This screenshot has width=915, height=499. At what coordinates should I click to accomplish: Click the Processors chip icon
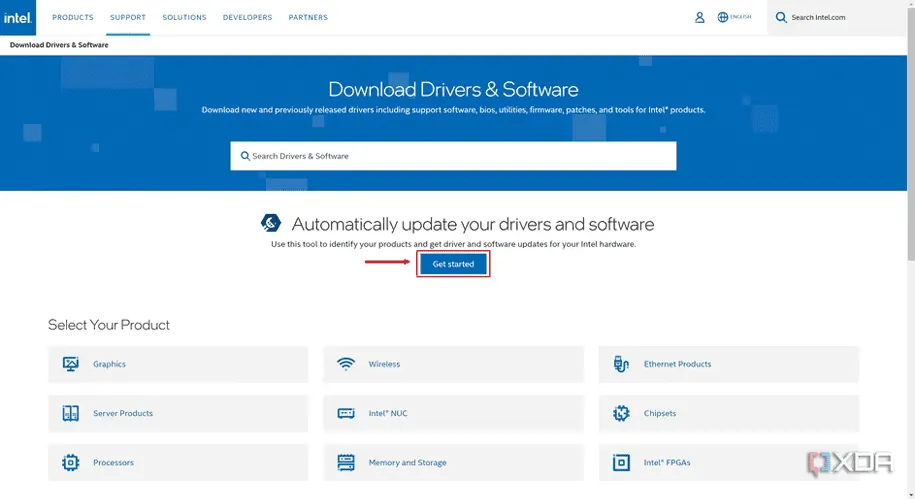[x=70, y=462]
